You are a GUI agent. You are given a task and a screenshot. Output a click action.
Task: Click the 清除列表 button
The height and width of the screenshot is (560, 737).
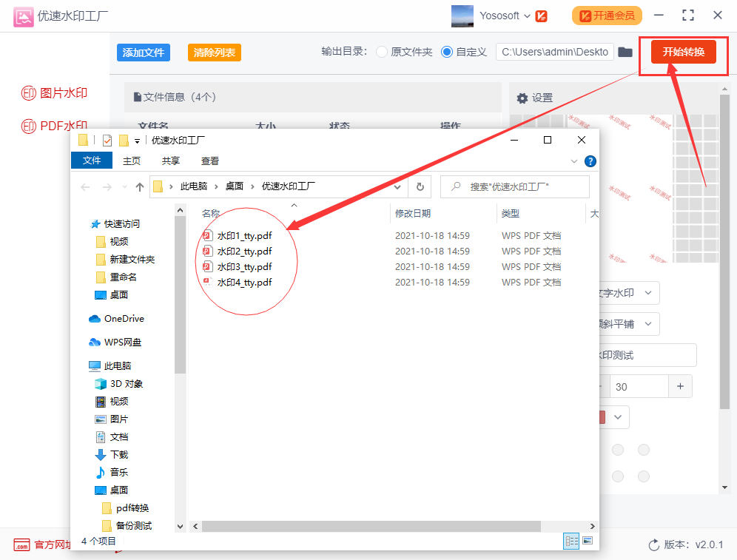(x=215, y=52)
